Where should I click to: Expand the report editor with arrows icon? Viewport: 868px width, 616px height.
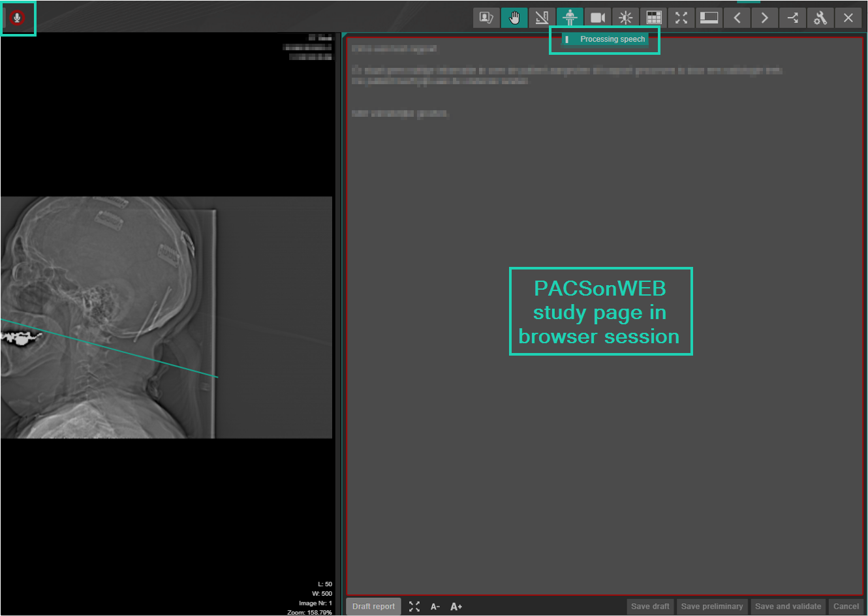click(x=414, y=607)
